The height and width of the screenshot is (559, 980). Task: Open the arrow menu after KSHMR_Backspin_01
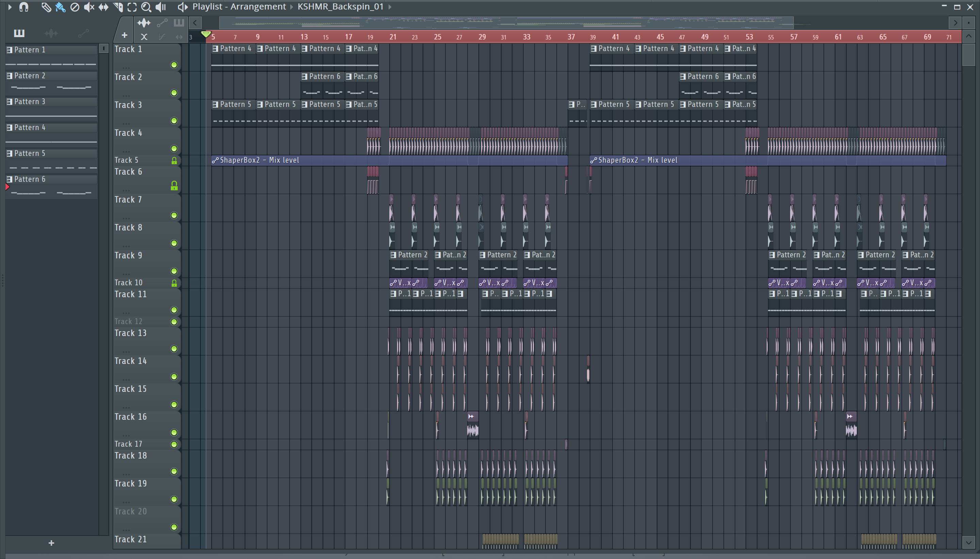click(x=390, y=6)
